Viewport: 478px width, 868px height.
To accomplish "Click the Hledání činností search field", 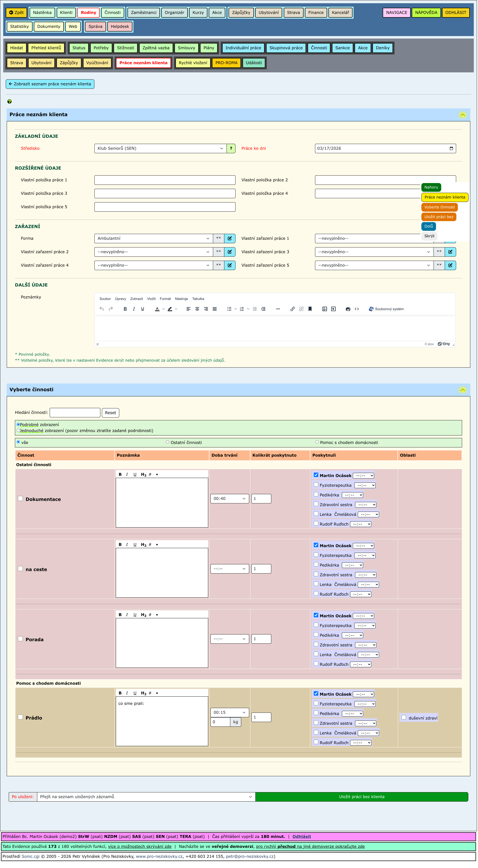I will click(x=75, y=413).
